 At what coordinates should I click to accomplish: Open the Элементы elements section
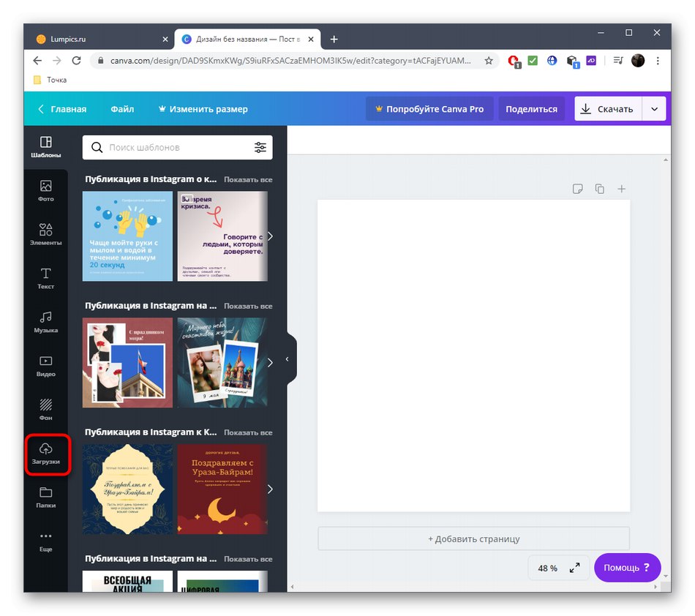[45, 234]
